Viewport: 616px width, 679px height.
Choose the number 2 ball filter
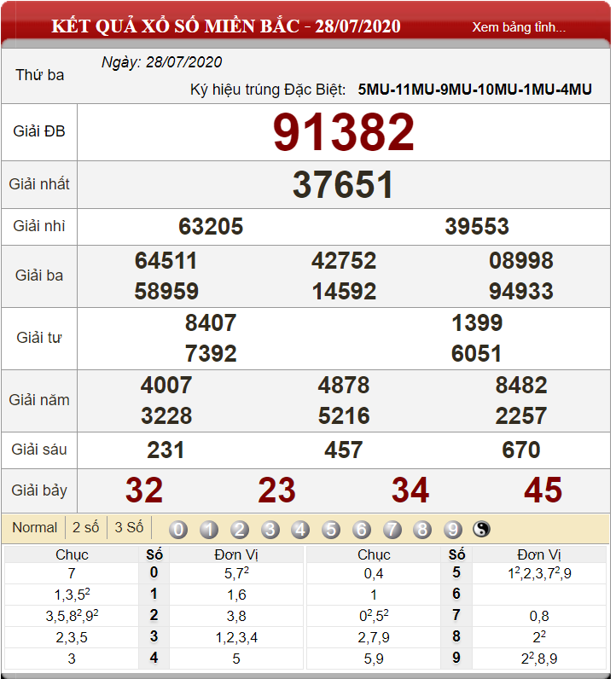pos(240,529)
